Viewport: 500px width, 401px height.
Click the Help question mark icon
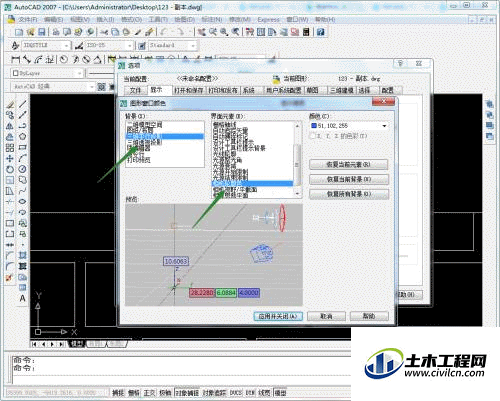pos(321,32)
